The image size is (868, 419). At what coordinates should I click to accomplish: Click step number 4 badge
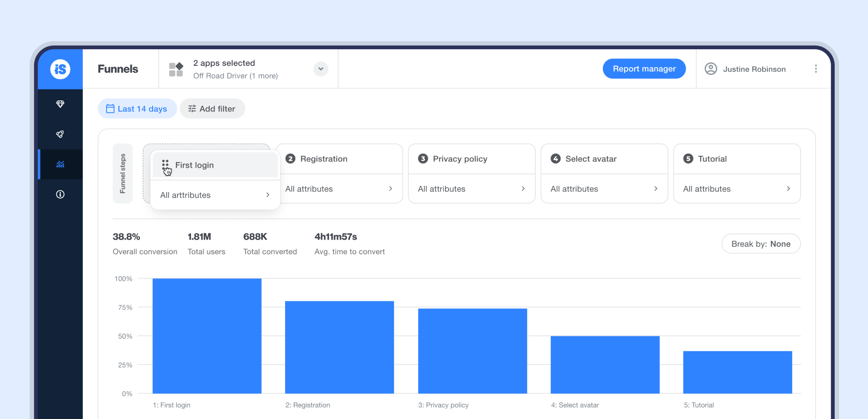pos(556,158)
